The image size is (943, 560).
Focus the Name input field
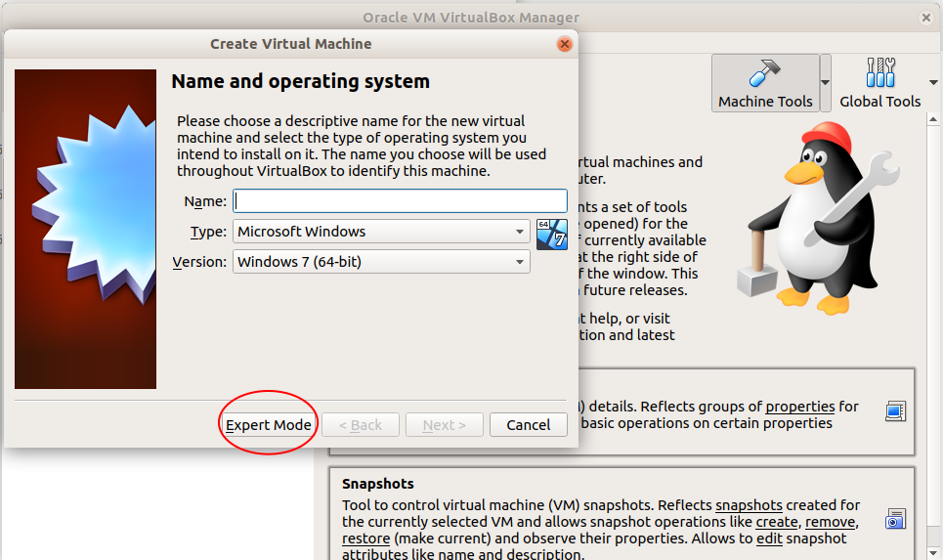400,201
